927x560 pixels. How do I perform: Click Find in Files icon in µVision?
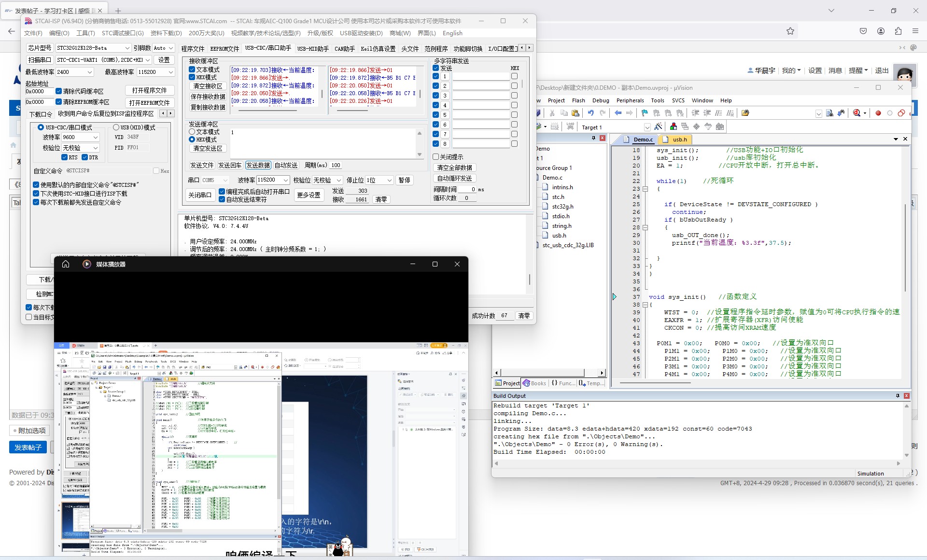click(829, 113)
